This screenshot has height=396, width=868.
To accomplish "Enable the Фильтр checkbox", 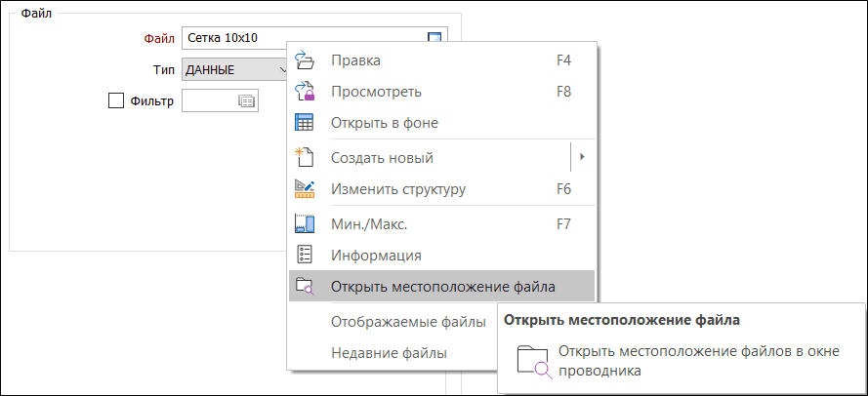I will (x=115, y=101).
